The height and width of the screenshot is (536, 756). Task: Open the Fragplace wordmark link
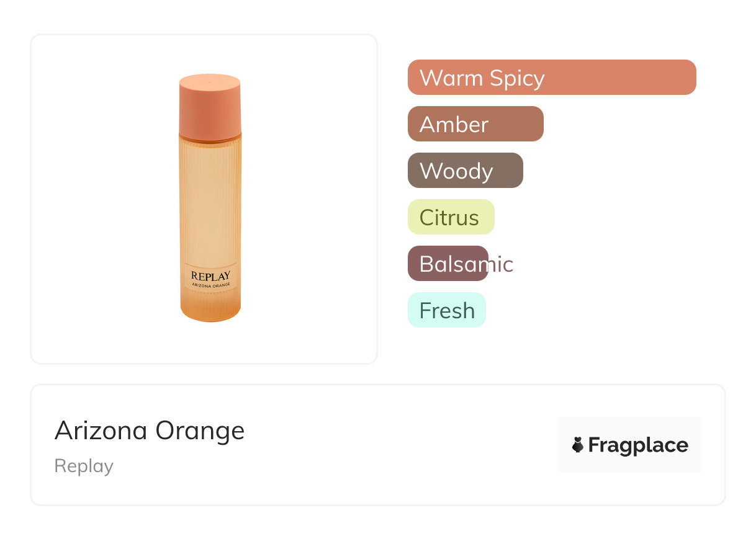point(638,445)
